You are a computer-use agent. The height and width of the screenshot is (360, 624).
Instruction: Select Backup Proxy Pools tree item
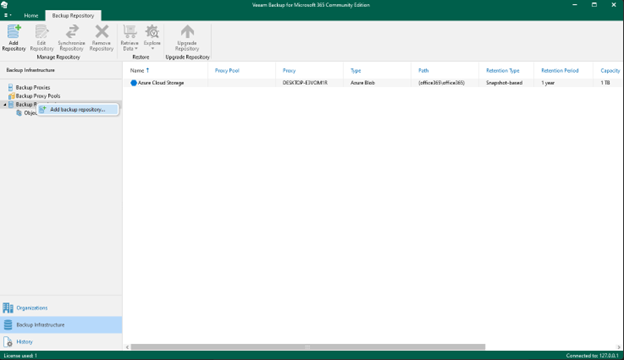point(38,96)
